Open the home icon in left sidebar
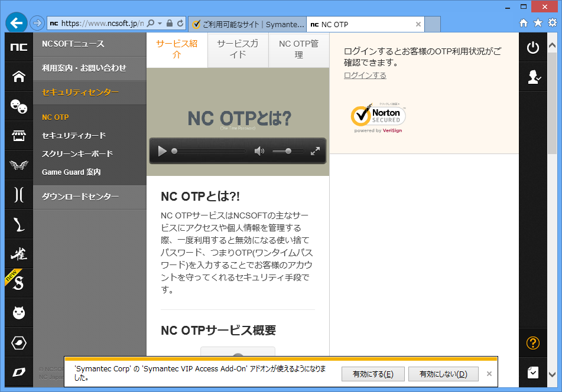 (19, 76)
